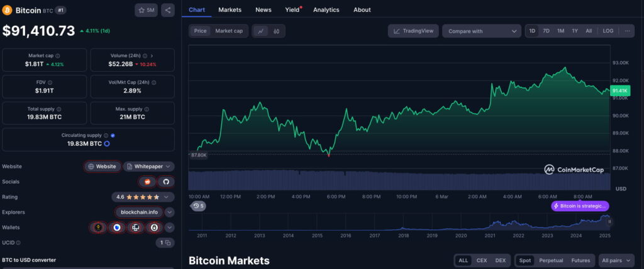
Task: Select the 7D time range
Action: [x=547, y=31]
